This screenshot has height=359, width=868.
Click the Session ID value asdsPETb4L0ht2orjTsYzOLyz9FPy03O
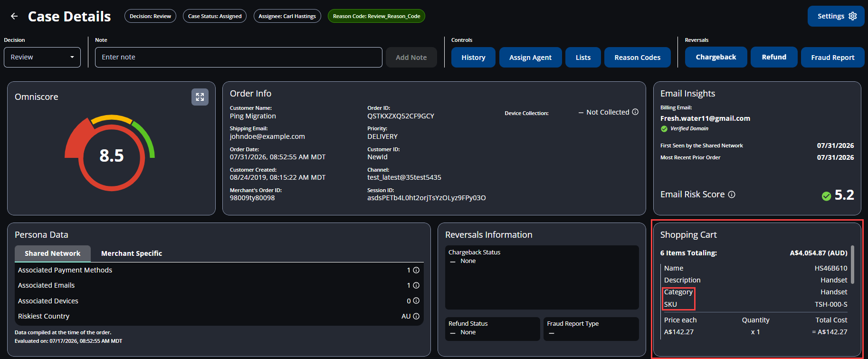click(426, 198)
